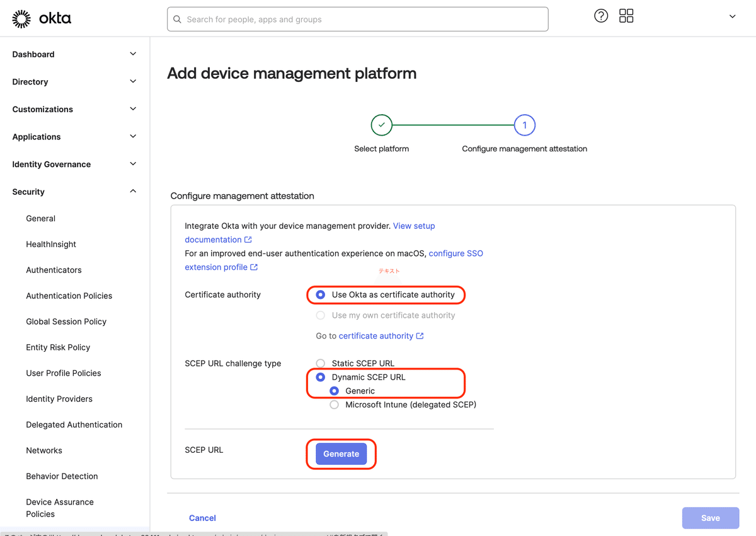Click the completed Select platform step checkmark
The height and width of the screenshot is (536, 756).
click(x=381, y=125)
